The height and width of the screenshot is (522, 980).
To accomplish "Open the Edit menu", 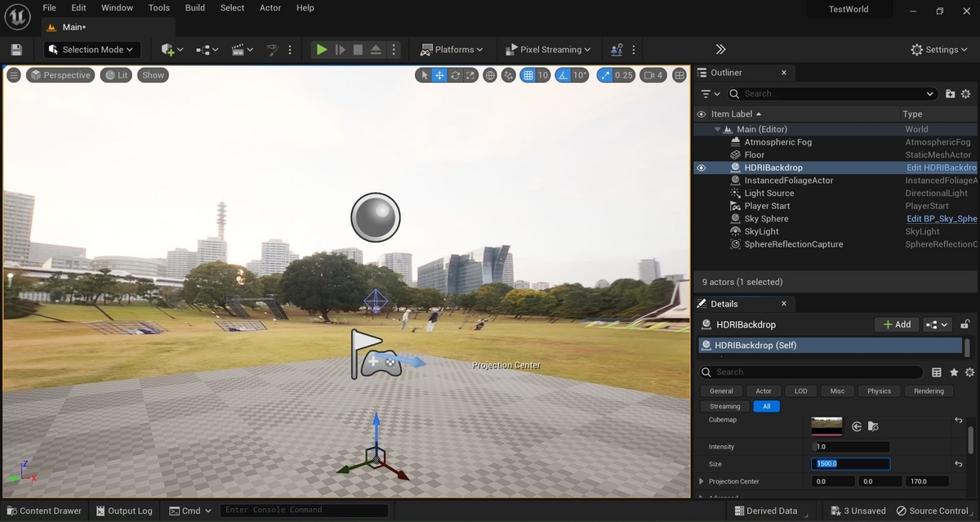I will coord(78,7).
